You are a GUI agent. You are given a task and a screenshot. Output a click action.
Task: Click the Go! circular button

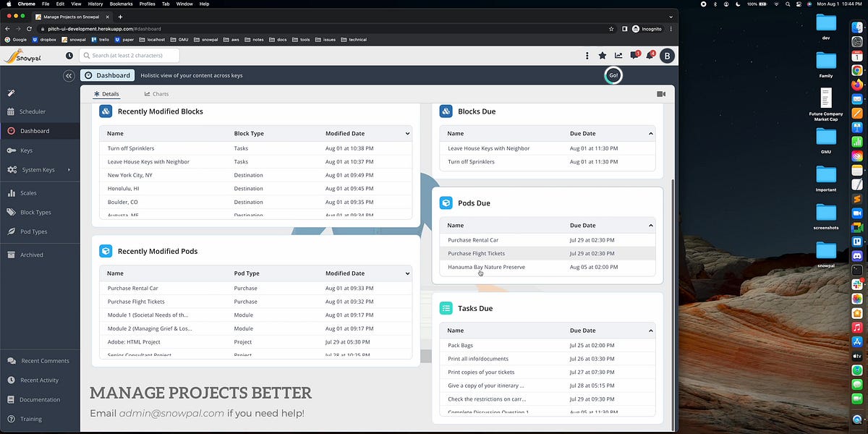pyautogui.click(x=613, y=75)
